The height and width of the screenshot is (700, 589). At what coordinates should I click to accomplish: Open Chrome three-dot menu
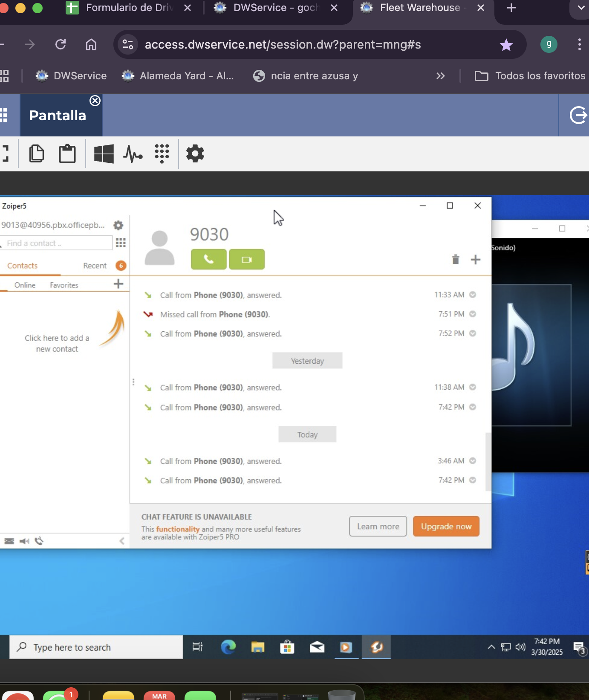[579, 44]
